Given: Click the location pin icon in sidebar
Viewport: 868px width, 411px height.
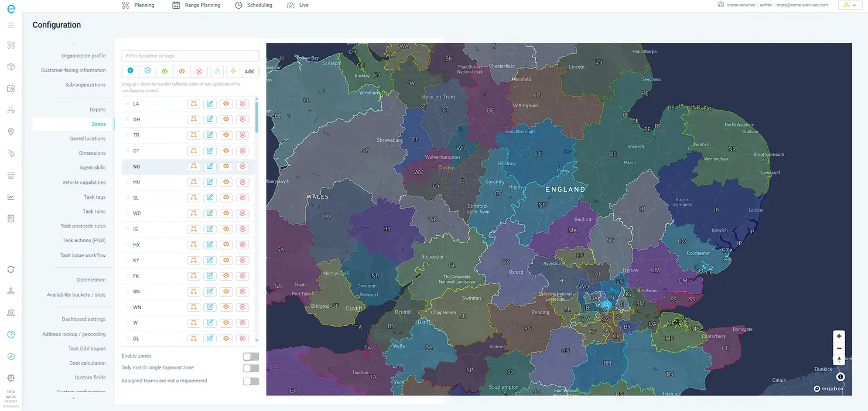Looking at the screenshot, I should pos(11,132).
